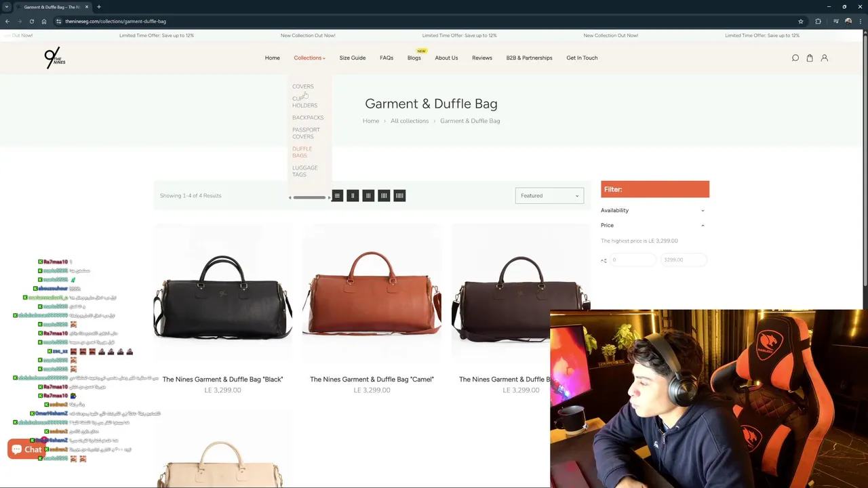The height and width of the screenshot is (488, 868).
Task: Switch to four-column grid view icon
Action: point(384,195)
